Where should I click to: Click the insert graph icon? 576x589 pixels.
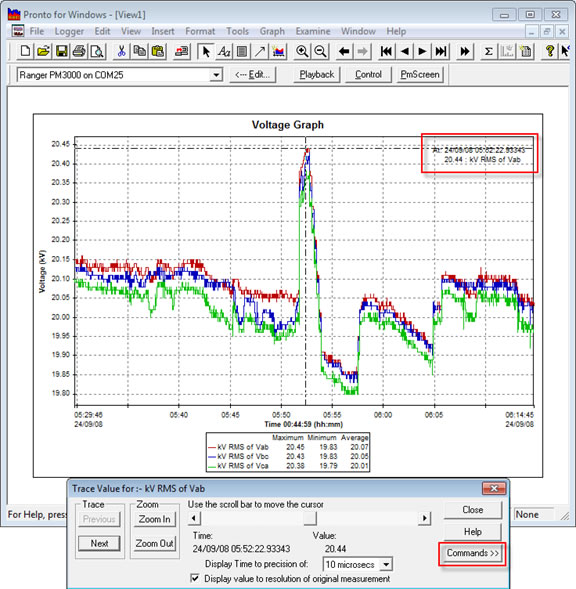(x=278, y=51)
